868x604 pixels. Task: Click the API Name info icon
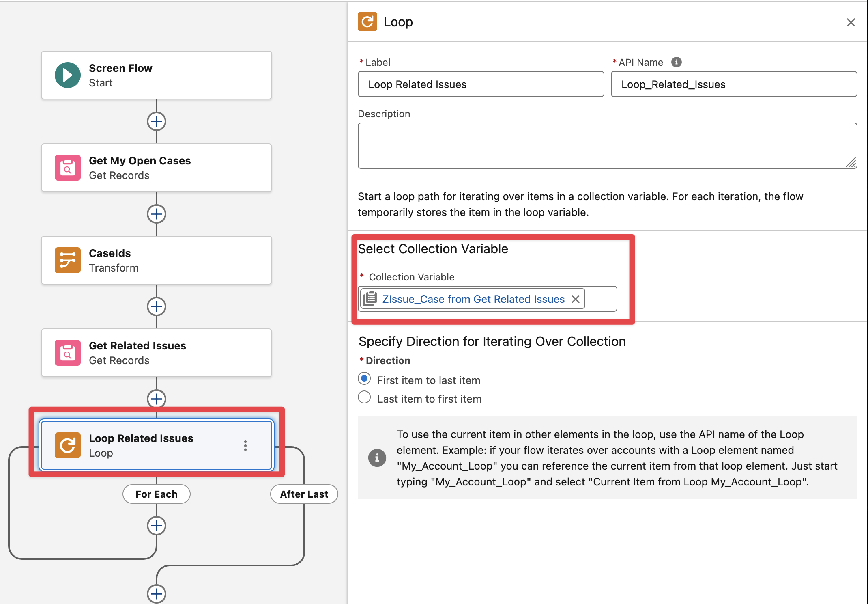tap(676, 62)
